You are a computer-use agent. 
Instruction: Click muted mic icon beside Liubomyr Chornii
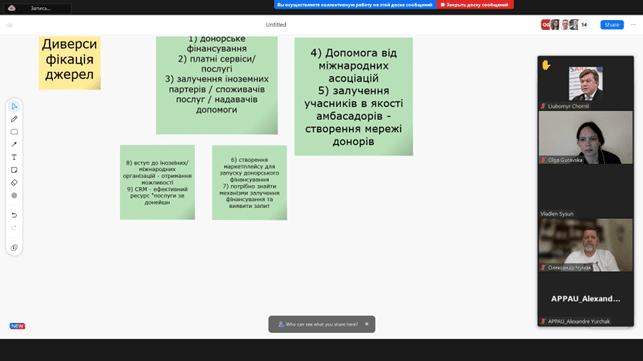tap(543, 106)
